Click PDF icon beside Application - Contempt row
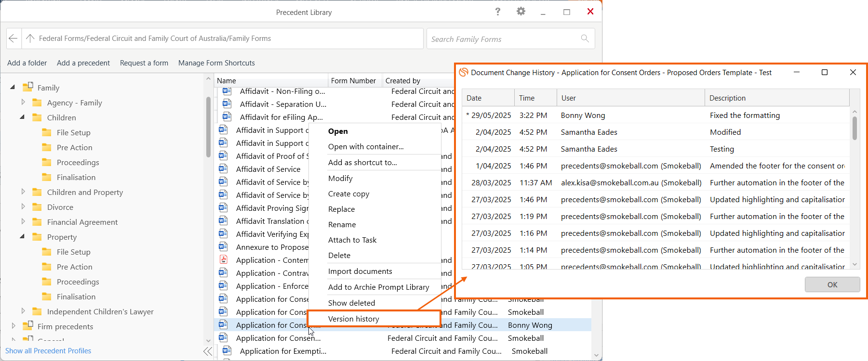Image resolution: width=868 pixels, height=361 pixels. (223, 260)
